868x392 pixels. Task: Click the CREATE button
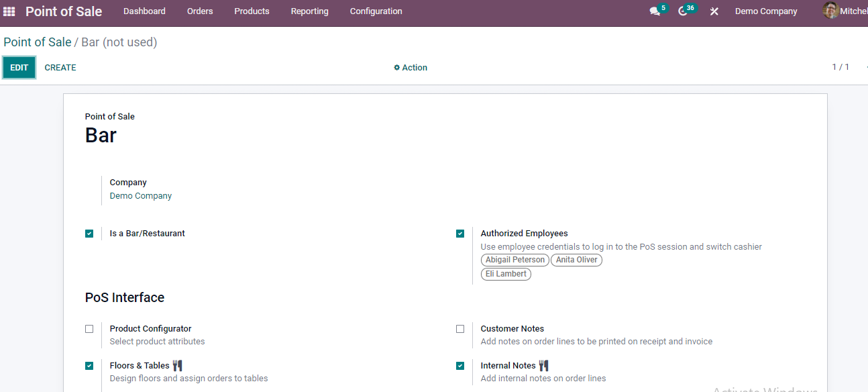click(x=60, y=68)
